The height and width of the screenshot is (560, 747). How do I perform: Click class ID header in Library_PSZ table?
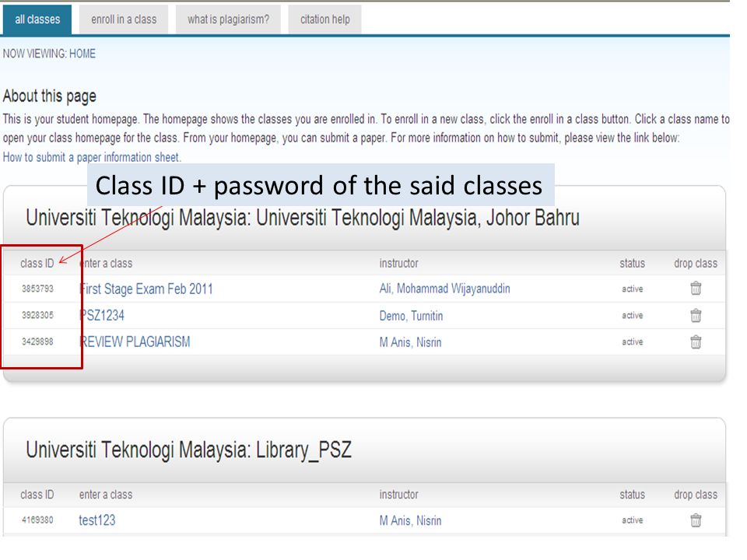(x=37, y=495)
